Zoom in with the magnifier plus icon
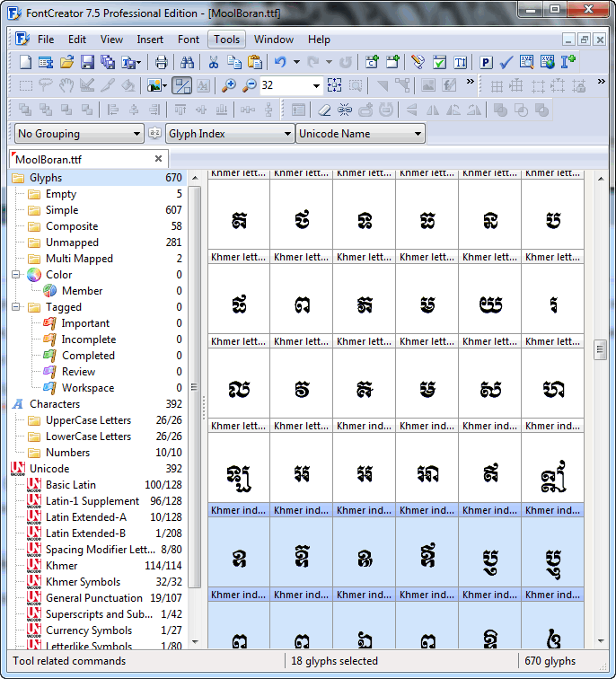The image size is (616, 679). [x=229, y=85]
